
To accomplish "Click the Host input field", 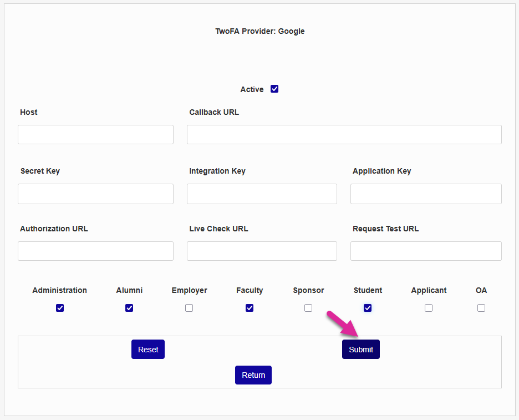I will pos(95,134).
